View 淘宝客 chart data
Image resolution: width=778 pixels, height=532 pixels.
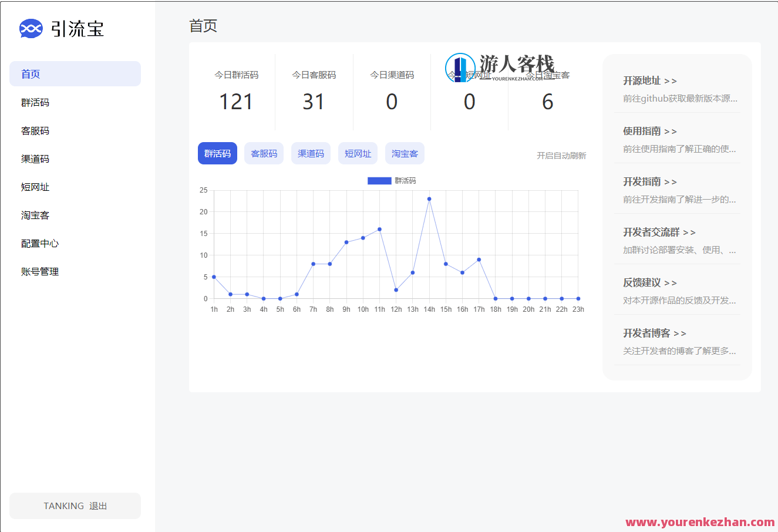point(405,153)
